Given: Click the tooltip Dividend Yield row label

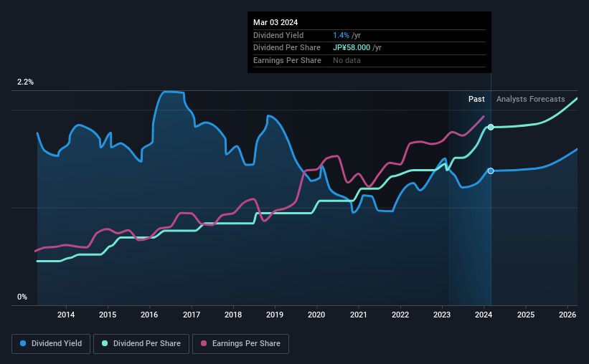Looking at the screenshot, I should point(278,35).
